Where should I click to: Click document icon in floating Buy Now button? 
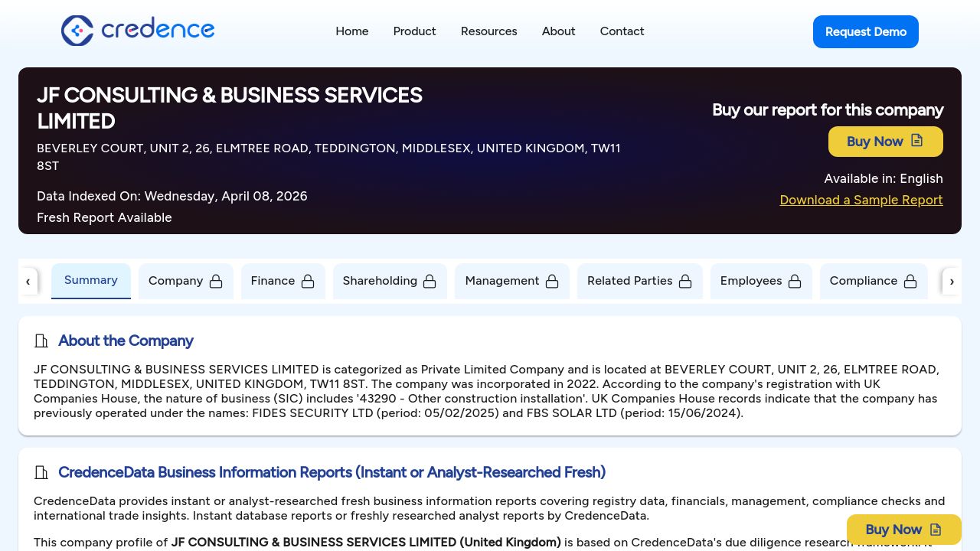936,530
